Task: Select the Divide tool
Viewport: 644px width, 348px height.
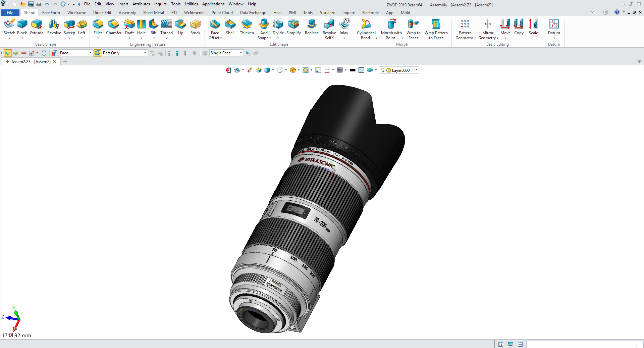Action: click(278, 27)
